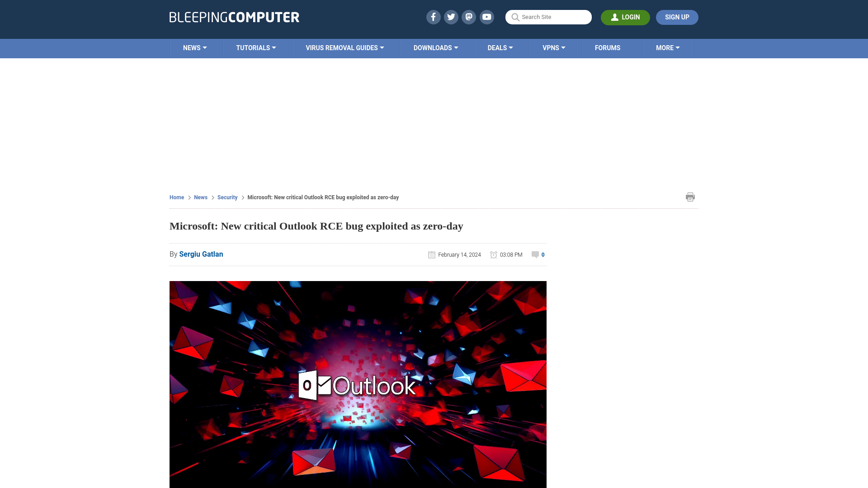The image size is (868, 488).
Task: Visit BleepingComputer Mastodon page
Action: (x=469, y=17)
